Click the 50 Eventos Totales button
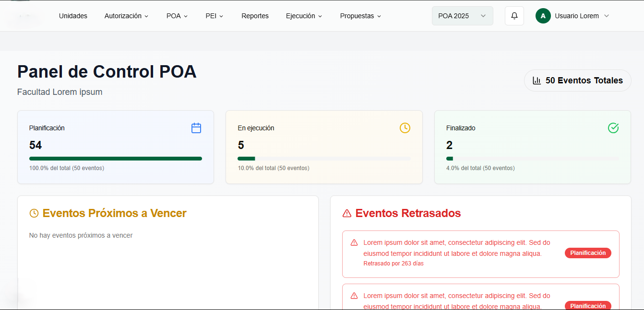Screen dimensions: 644x310 tap(577, 80)
